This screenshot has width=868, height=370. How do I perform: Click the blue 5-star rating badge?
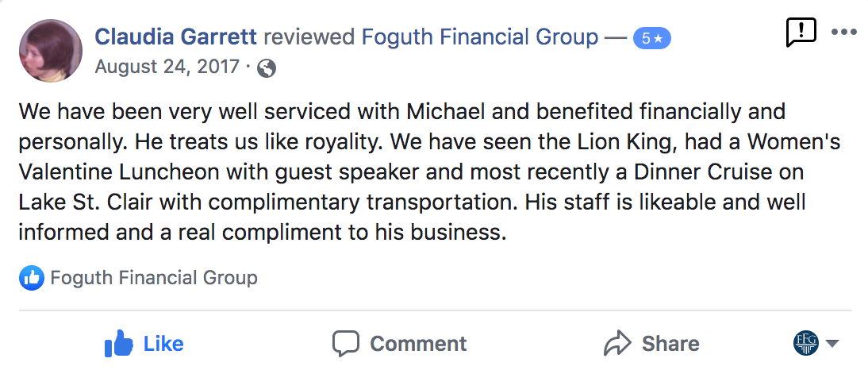[x=651, y=37]
